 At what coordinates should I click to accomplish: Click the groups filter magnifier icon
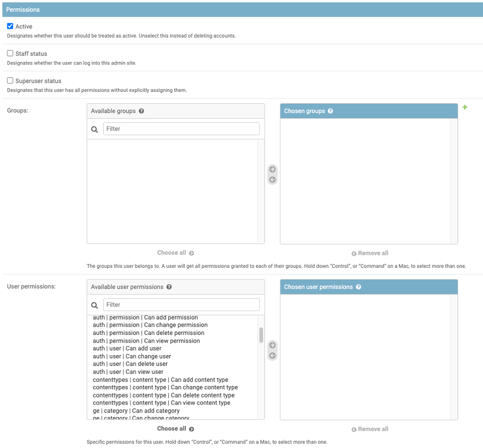tap(94, 130)
